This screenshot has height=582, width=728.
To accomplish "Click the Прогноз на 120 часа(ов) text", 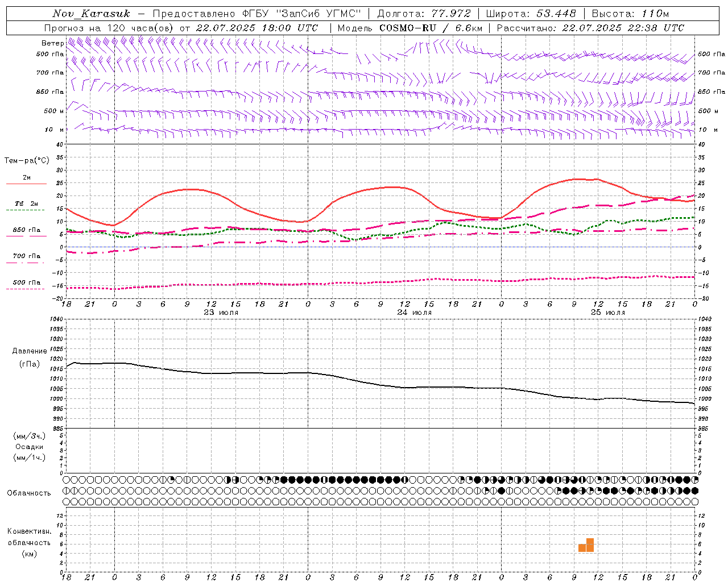I will (109, 28).
